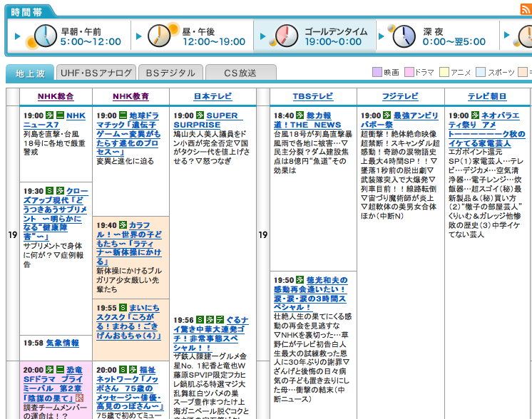The image size is (532, 419).
Task: Click the スポーツ blue legend swatch
Action: coord(481,72)
